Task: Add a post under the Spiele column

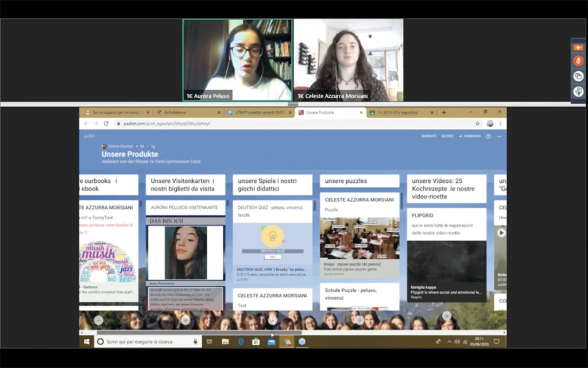Action: pyautogui.click(x=273, y=320)
